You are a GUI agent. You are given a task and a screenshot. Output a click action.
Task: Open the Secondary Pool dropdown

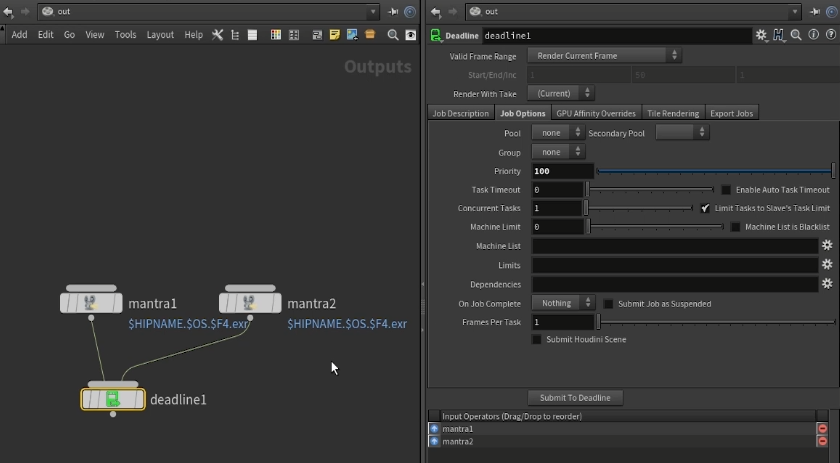click(682, 132)
